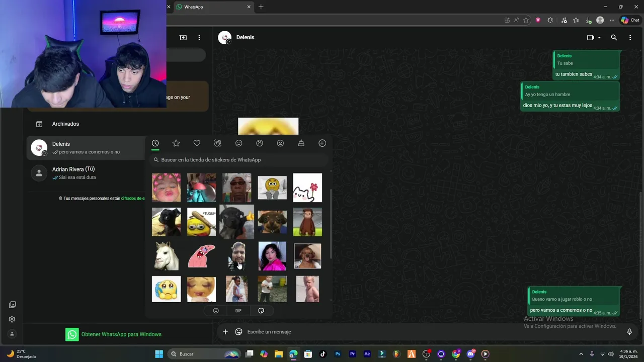Image resolution: width=644 pixels, height=362 pixels.
Task: Send the woman in pink dress sticker
Action: (272, 256)
